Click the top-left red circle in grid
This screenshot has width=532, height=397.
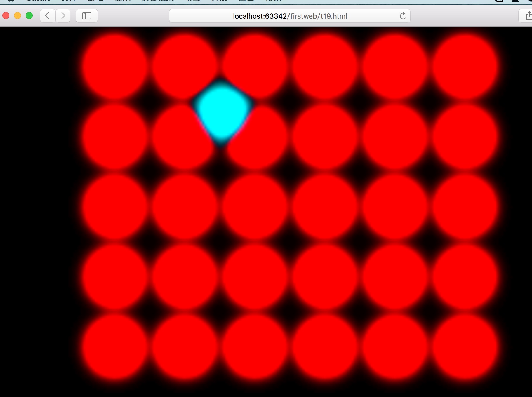(x=115, y=67)
